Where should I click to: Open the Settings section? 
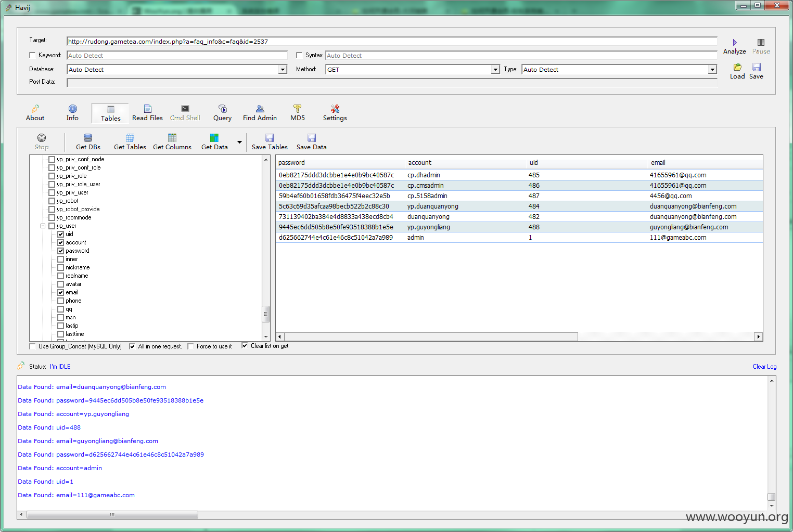point(335,113)
